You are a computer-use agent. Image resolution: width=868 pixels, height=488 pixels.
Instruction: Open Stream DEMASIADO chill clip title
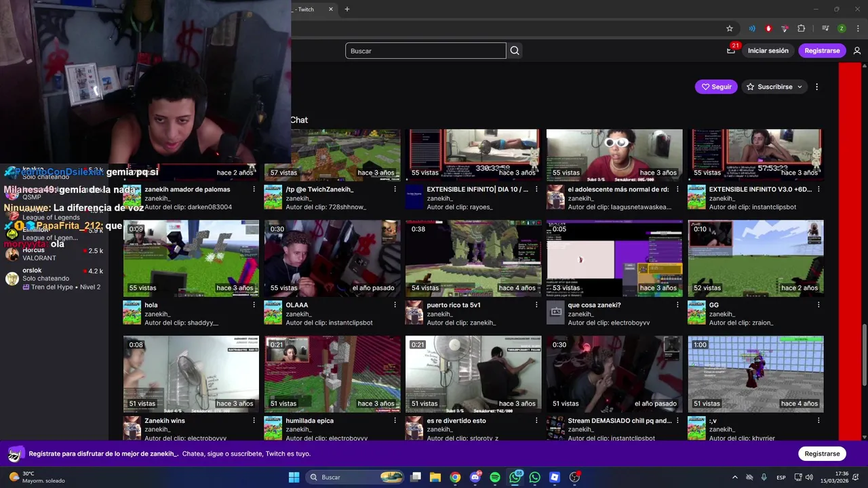click(620, 421)
